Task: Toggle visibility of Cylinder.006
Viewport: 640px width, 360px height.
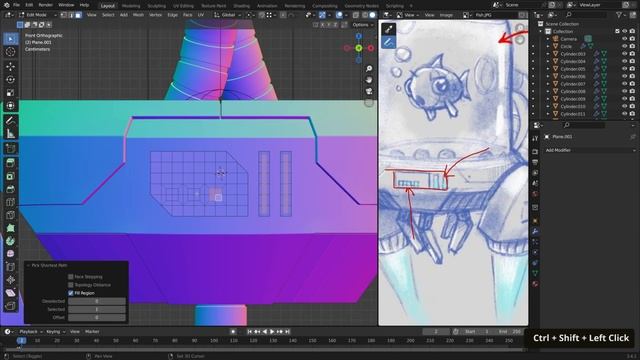Action: (x=624, y=76)
